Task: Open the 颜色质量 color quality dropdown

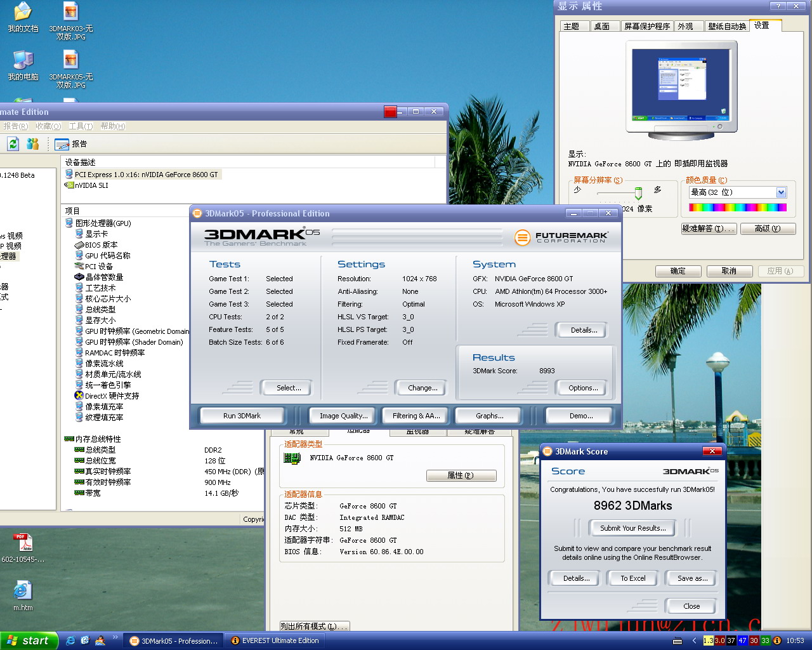Action: pyautogui.click(x=781, y=192)
